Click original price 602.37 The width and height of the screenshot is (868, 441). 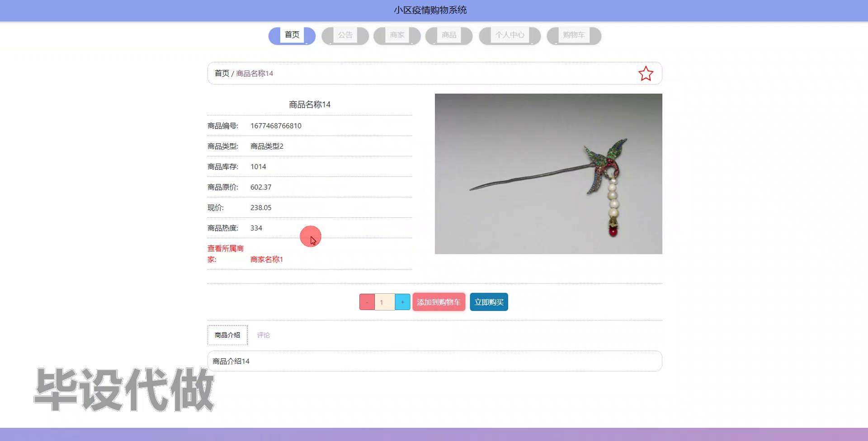click(261, 187)
